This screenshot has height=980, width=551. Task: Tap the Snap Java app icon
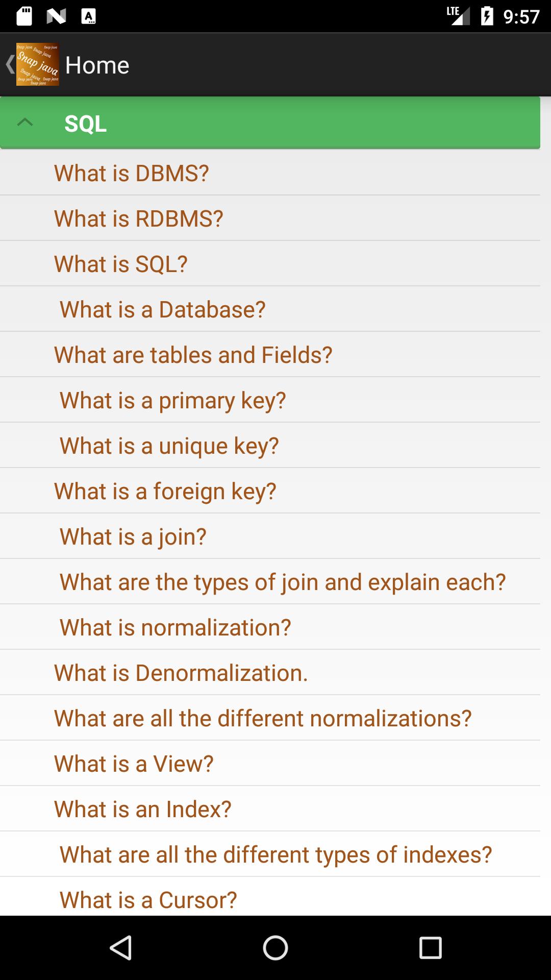(38, 64)
